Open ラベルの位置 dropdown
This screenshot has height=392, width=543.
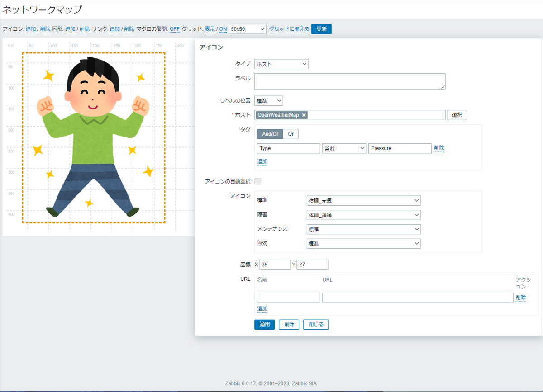point(269,101)
